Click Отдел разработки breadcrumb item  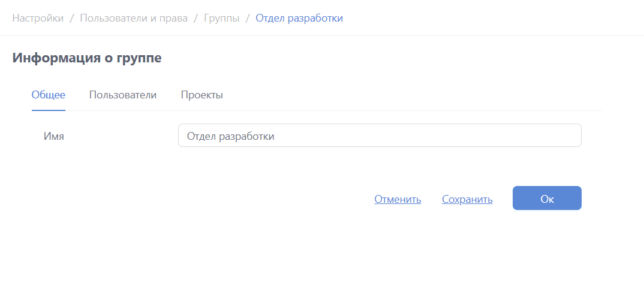click(299, 18)
